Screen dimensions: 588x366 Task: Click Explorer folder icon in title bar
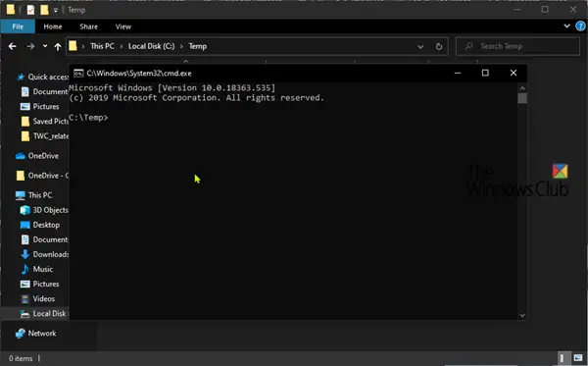(x=11, y=10)
